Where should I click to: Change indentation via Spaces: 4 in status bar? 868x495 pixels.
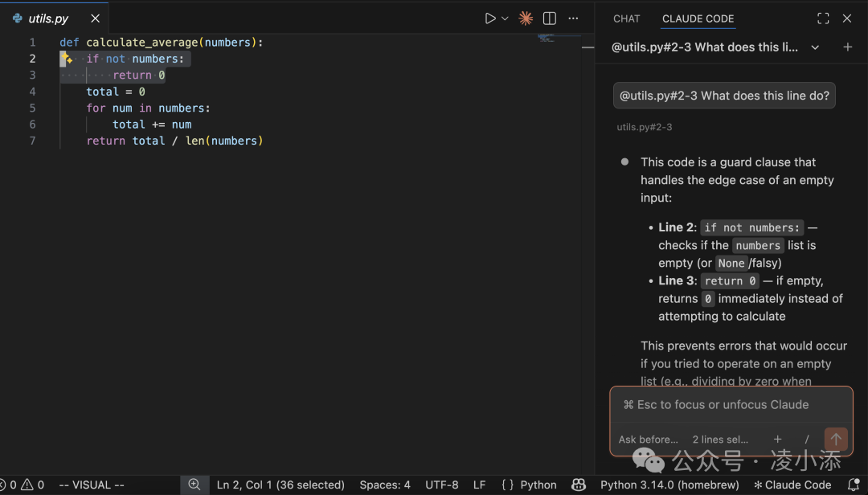tap(384, 485)
